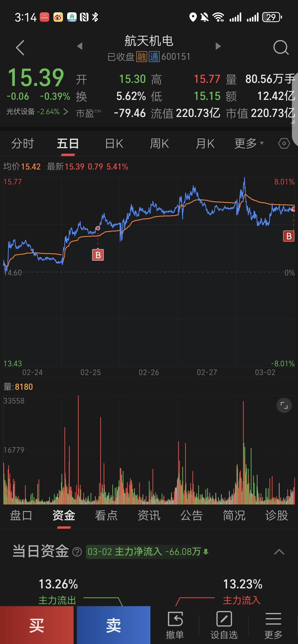Go to next stock with right triangle

[218, 46]
